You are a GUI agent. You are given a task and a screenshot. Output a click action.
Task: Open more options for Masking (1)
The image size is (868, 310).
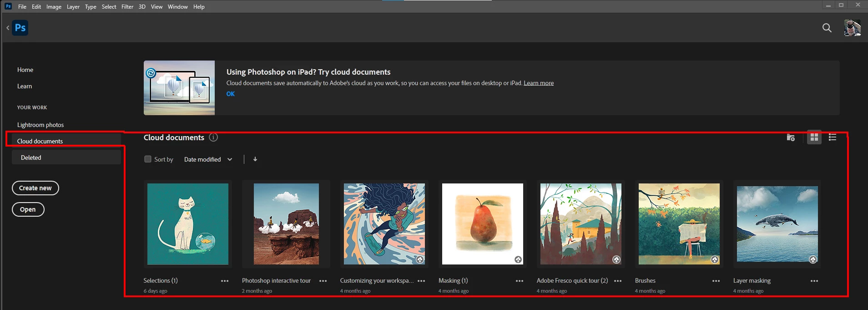520,281
